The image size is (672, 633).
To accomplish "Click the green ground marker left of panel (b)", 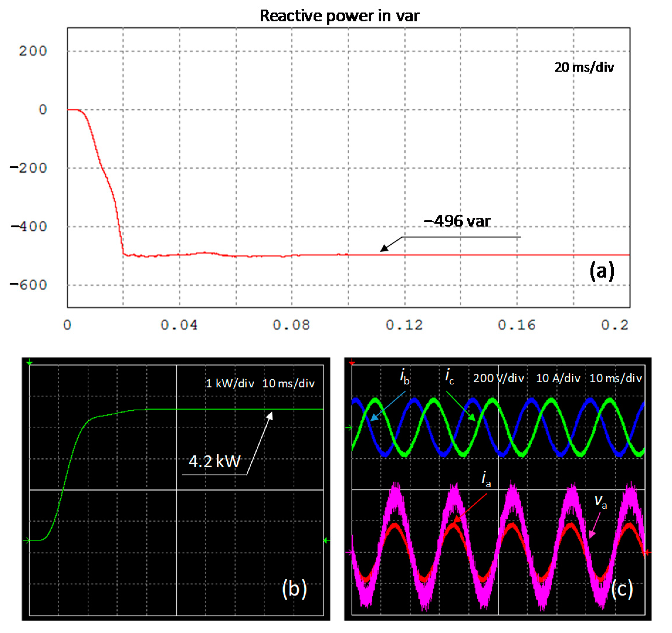I will click(26, 541).
